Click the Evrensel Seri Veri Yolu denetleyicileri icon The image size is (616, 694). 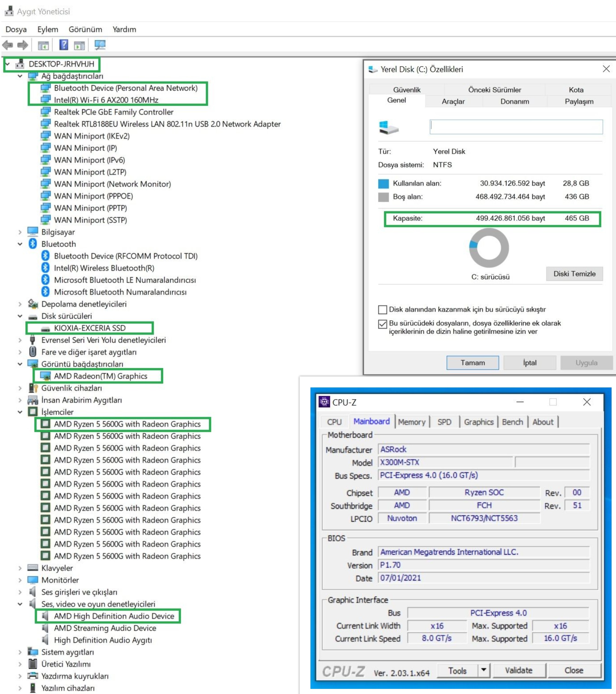(x=33, y=340)
